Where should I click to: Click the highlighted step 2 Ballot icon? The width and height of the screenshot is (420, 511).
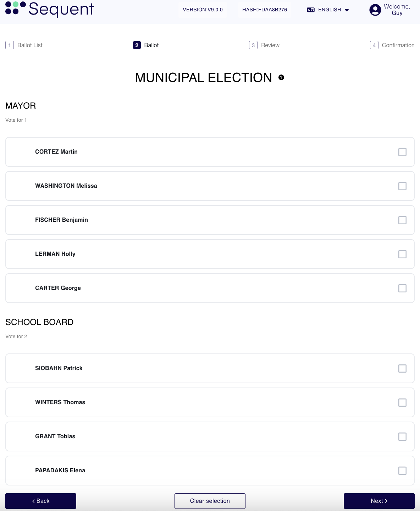tap(137, 45)
